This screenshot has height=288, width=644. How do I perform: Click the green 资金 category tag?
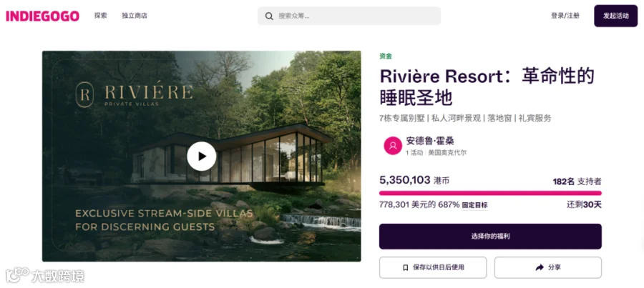point(386,56)
